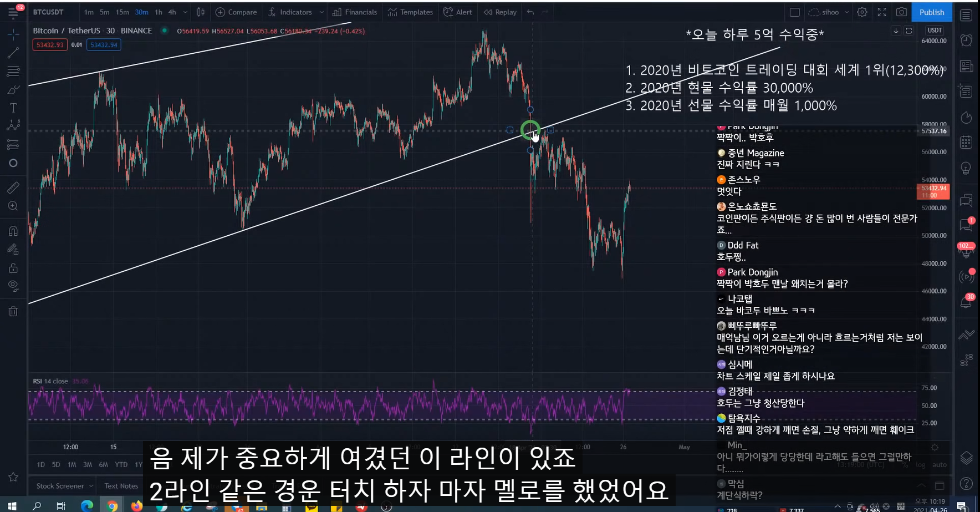This screenshot has height=512, width=980.
Task: Toggle stay in drawing mode pencil-lock
Action: 13,250
